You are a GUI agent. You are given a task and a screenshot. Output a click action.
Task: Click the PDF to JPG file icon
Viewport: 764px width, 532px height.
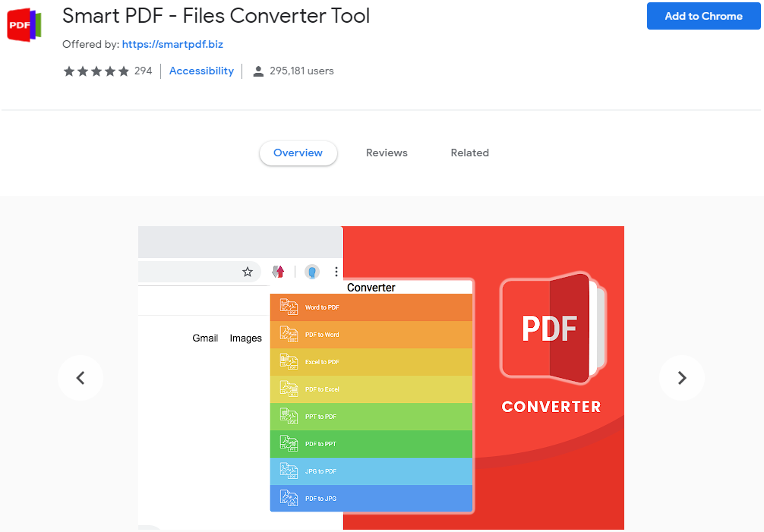click(289, 498)
